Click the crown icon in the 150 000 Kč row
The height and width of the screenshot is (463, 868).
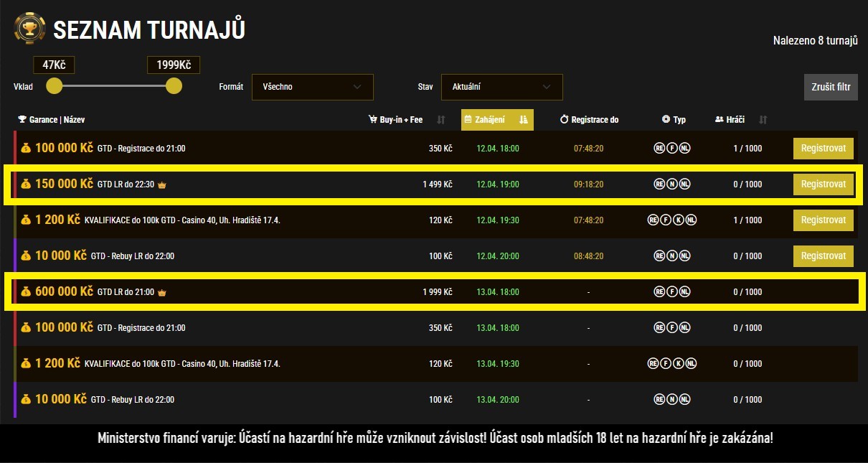click(162, 184)
